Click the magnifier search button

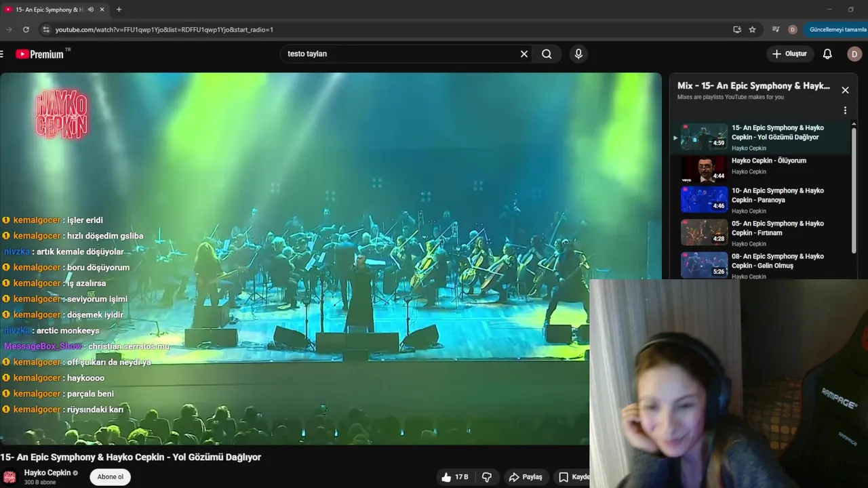pos(547,54)
